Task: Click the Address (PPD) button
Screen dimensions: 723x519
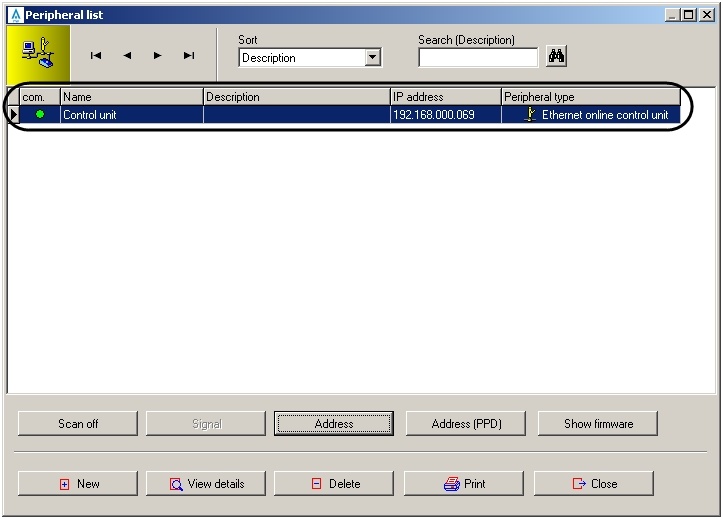Action: click(466, 424)
